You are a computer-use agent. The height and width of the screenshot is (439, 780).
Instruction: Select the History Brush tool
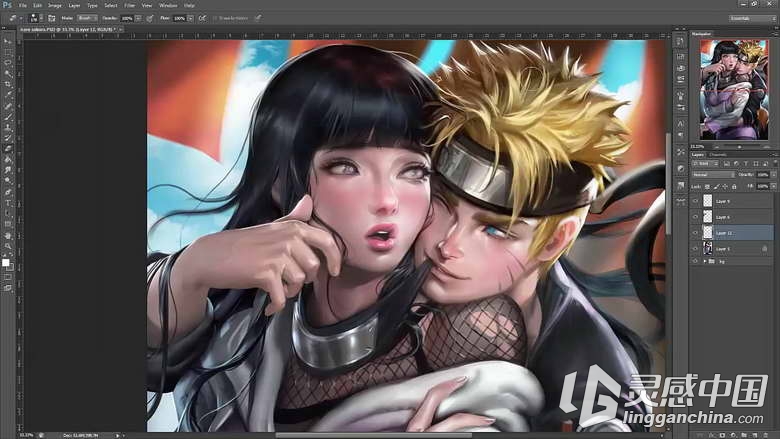(7, 138)
